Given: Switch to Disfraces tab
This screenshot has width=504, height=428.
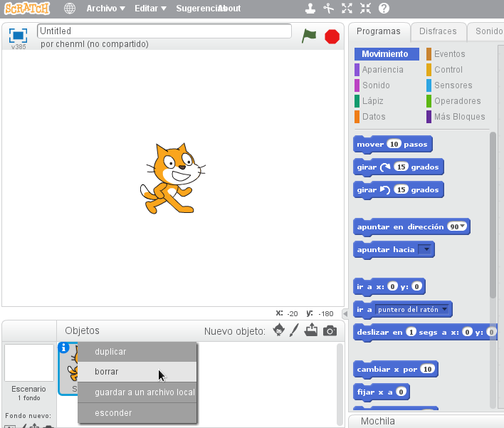Looking at the screenshot, I should (x=438, y=31).
